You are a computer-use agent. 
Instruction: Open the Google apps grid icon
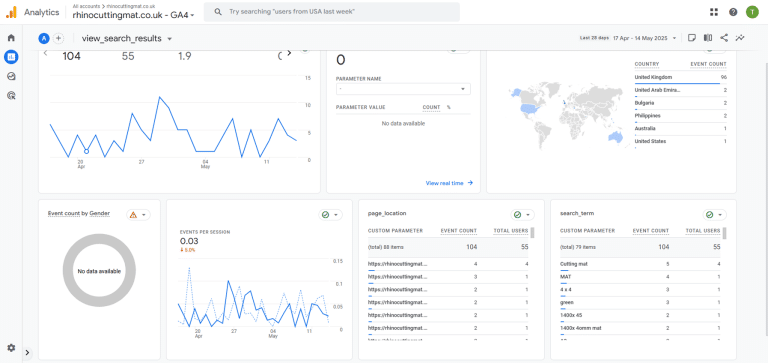click(x=714, y=12)
